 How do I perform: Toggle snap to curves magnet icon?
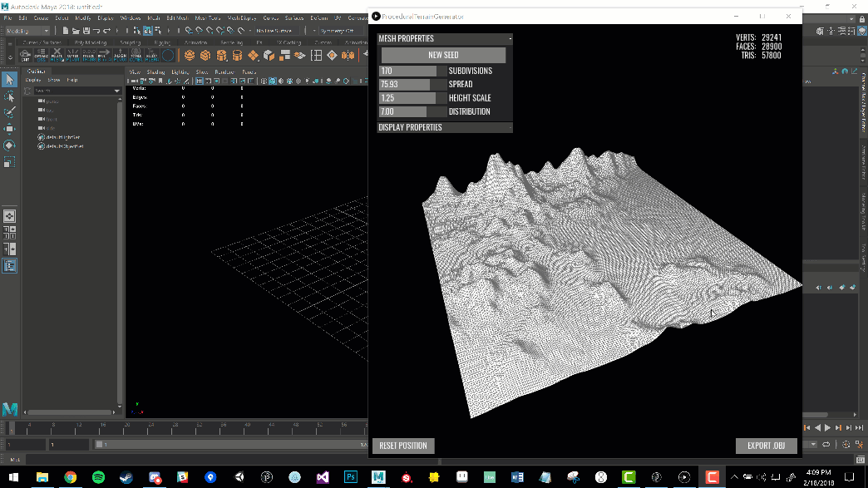pyautogui.click(x=200, y=31)
